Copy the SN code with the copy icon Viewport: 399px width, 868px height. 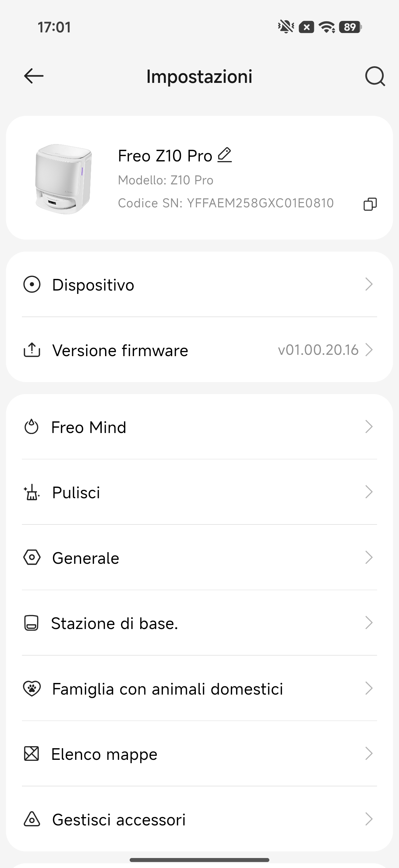(370, 204)
